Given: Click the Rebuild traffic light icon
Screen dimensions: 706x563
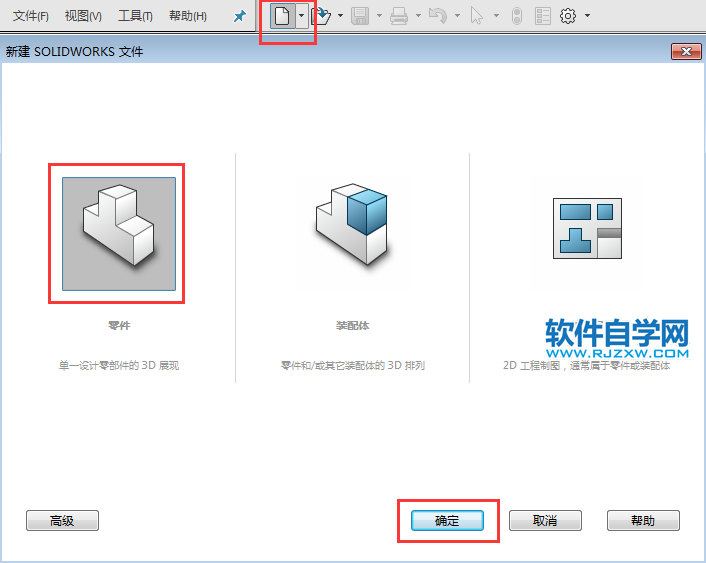Looking at the screenshot, I should click(517, 16).
